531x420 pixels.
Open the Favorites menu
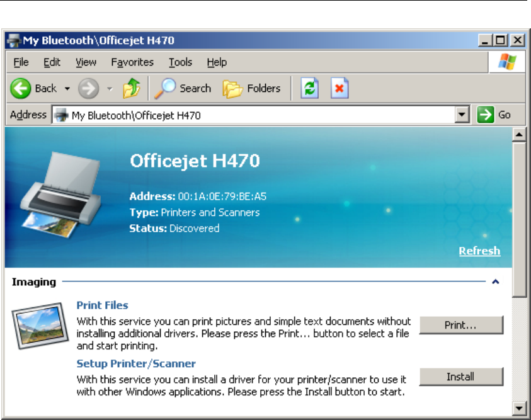tap(132, 62)
